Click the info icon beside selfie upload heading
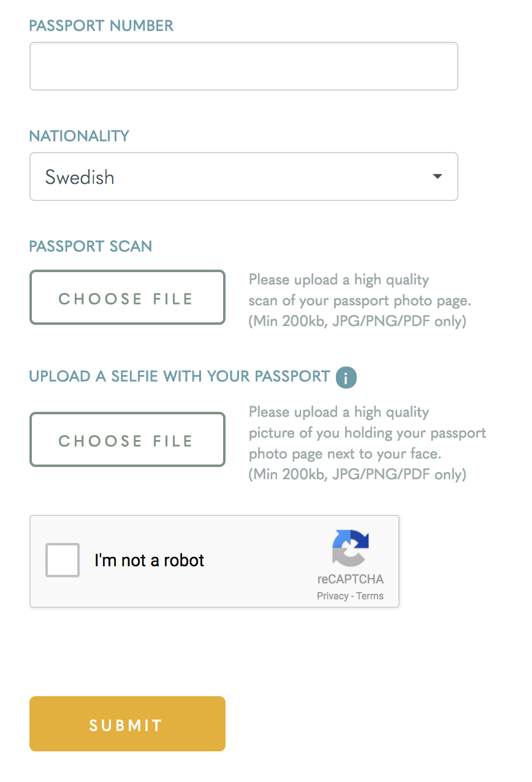The image size is (532, 782). pyautogui.click(x=346, y=378)
